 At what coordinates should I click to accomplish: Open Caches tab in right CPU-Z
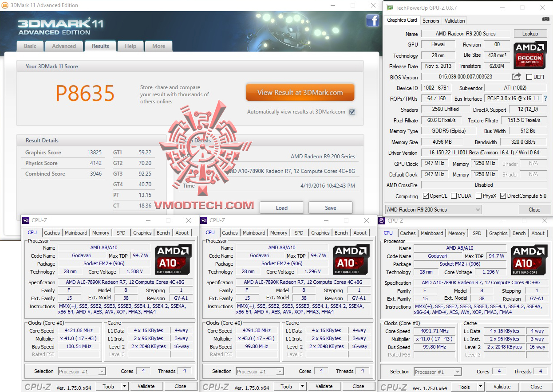point(408,233)
